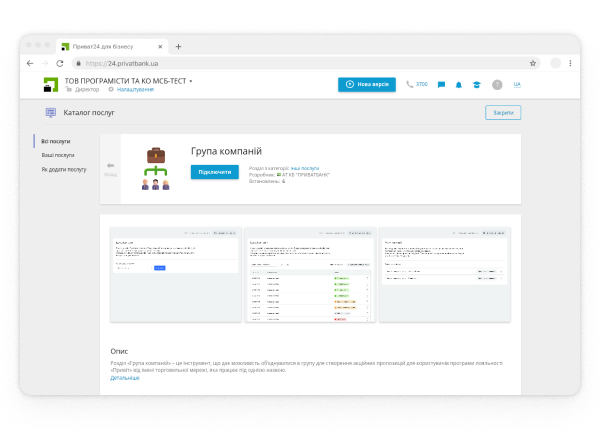Click the 'Нова версія' button
This screenshot has width=600, height=430.
point(367,85)
